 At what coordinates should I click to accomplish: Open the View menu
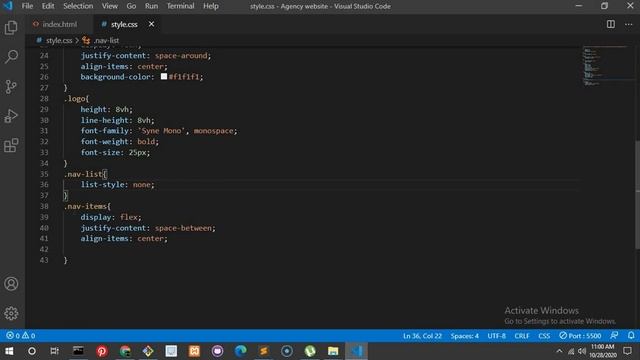click(x=109, y=6)
